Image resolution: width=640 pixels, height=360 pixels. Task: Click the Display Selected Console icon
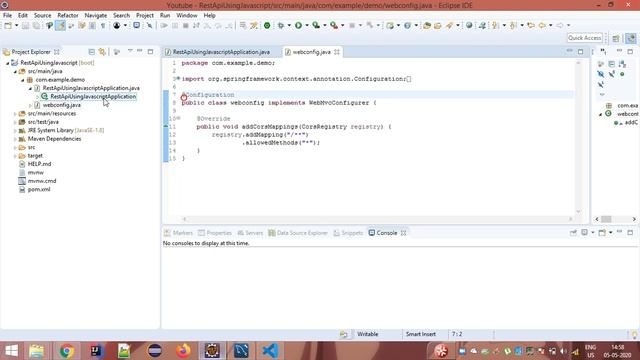(584, 233)
